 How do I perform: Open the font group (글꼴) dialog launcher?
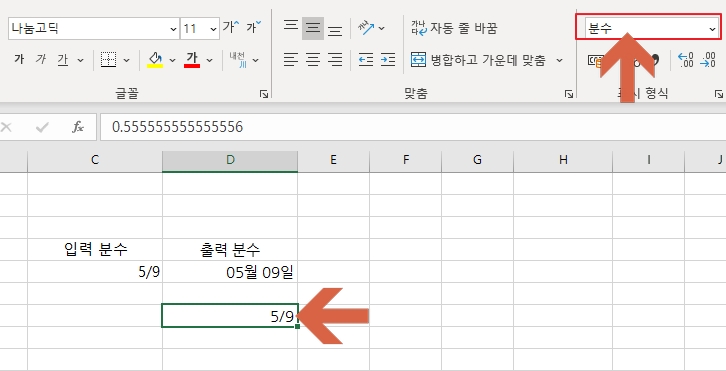264,94
